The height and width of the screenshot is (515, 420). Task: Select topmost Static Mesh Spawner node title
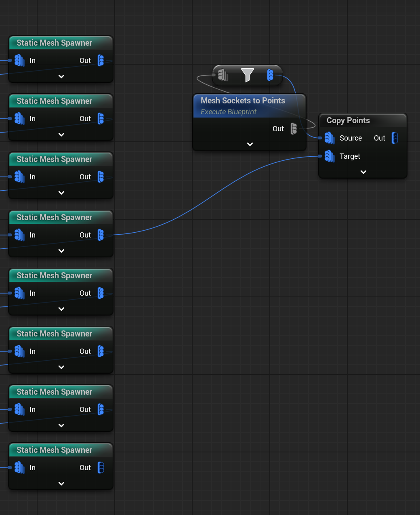coord(54,43)
